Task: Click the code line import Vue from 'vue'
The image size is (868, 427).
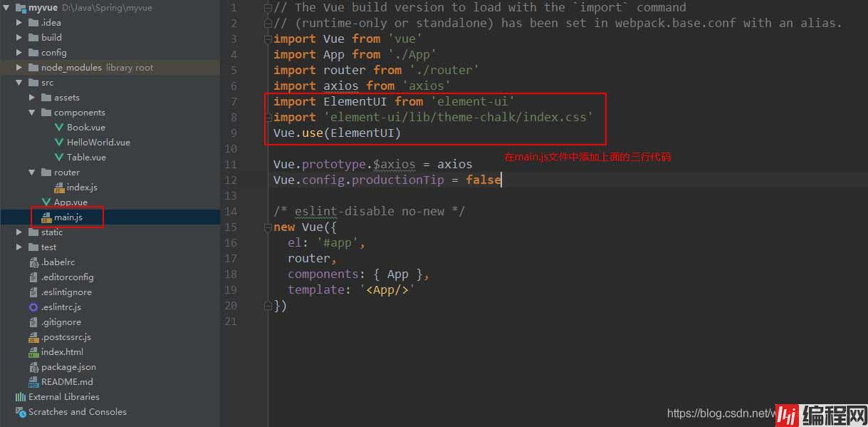Action: click(x=347, y=39)
